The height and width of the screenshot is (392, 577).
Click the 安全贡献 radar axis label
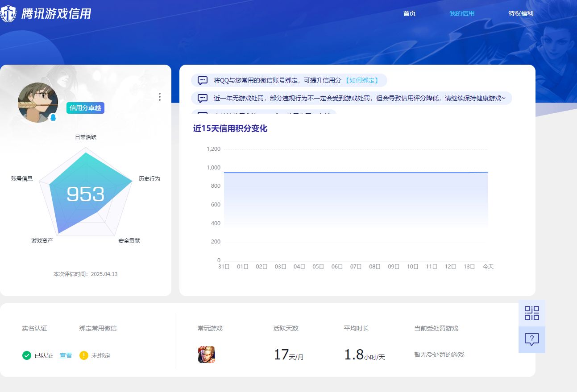[129, 241]
